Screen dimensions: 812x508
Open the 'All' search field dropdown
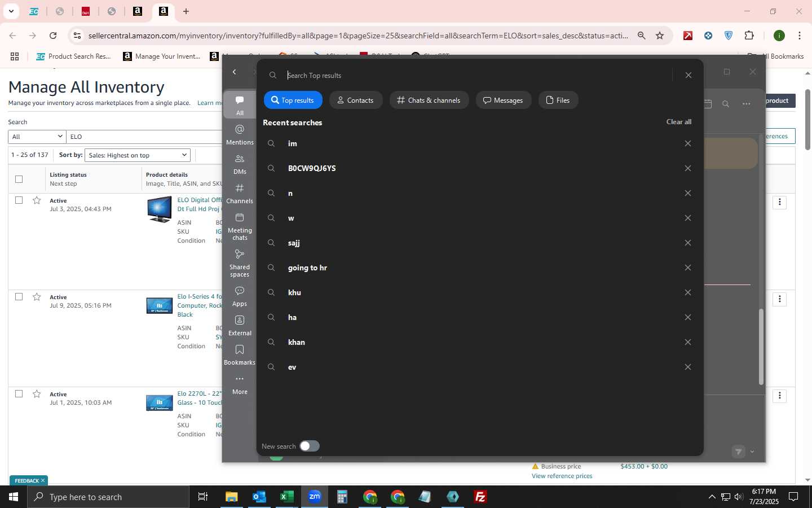pyautogui.click(x=37, y=137)
